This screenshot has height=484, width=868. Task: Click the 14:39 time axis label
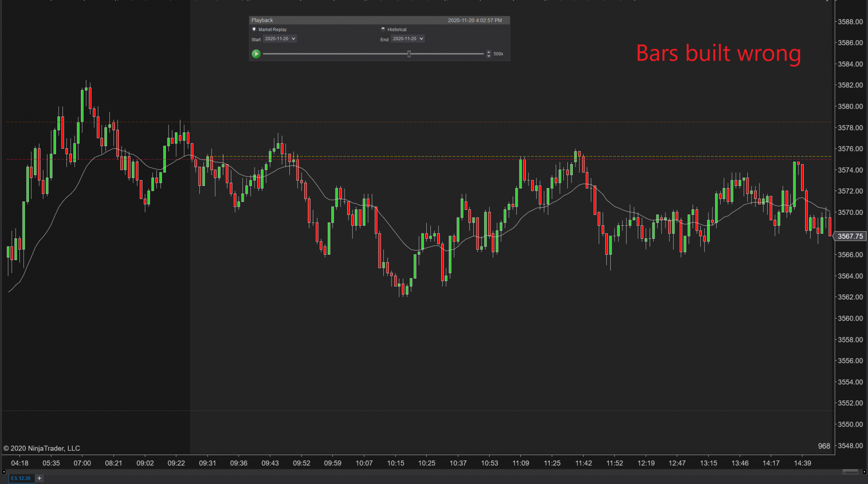pos(802,463)
